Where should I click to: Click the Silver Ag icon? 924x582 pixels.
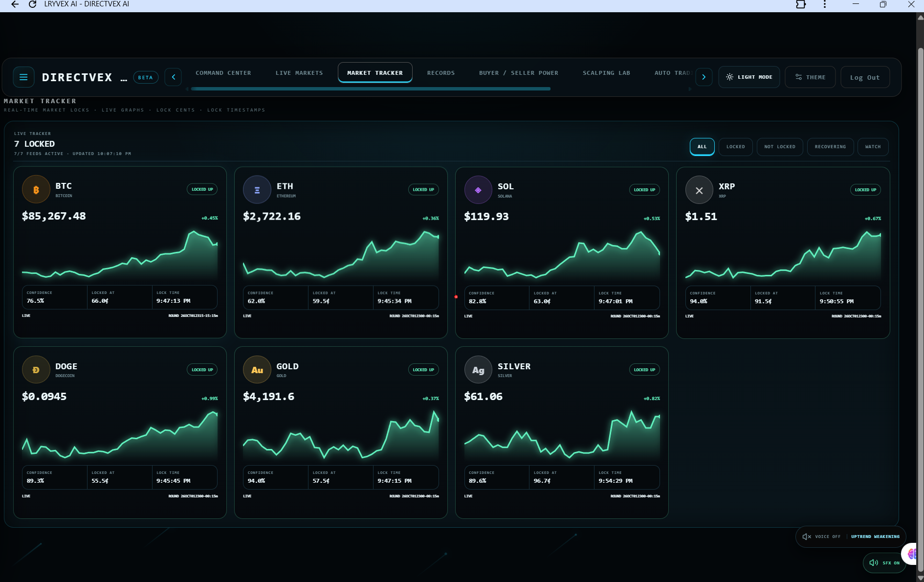pyautogui.click(x=478, y=370)
